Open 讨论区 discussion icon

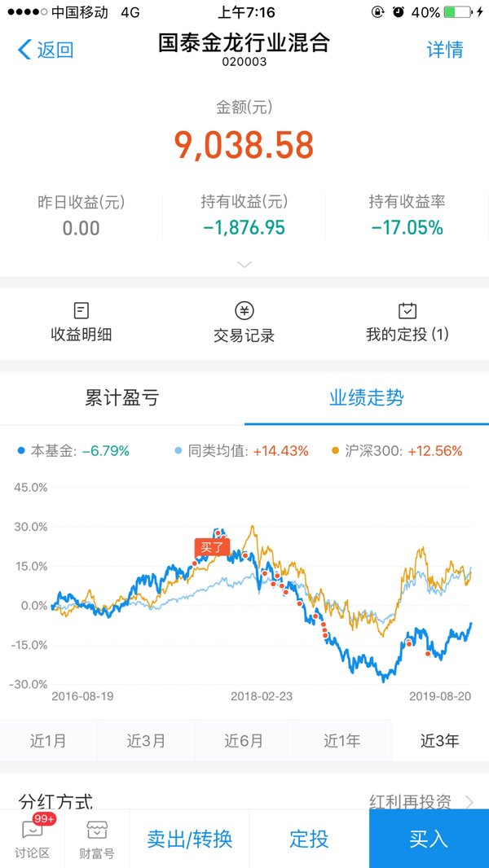pos(32,829)
